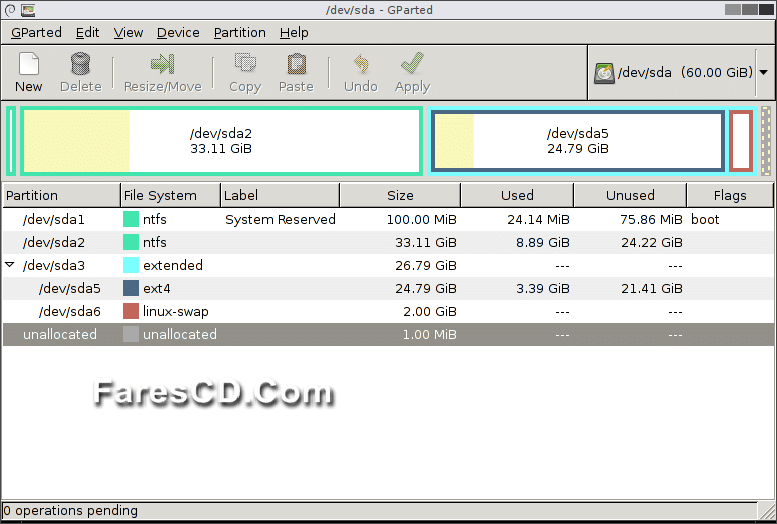Click the 24.22 GiB unused value
Viewport: 777px width, 524px height.
[x=652, y=242]
